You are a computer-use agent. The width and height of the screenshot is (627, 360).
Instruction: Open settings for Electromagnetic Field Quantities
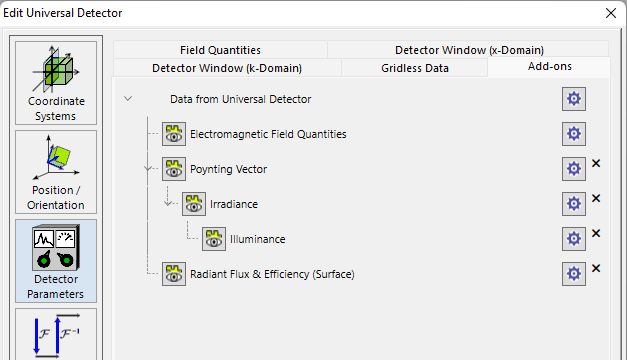[x=574, y=134]
